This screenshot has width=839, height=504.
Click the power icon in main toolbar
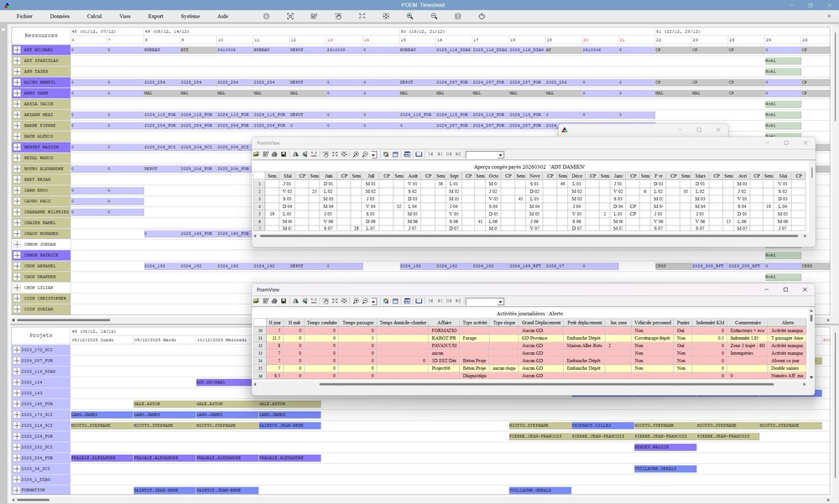coord(482,16)
